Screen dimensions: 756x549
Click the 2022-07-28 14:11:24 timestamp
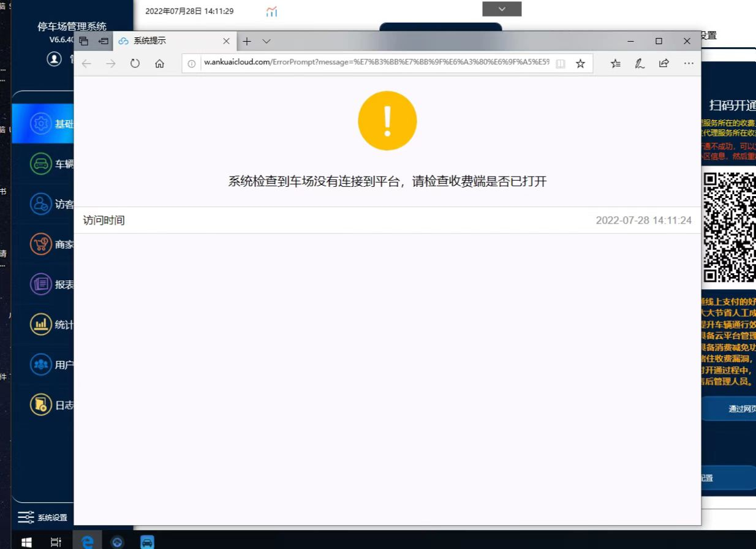[x=644, y=220]
